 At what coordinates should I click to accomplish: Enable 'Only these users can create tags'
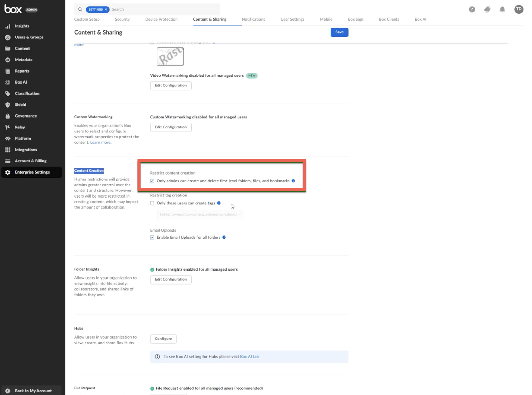152,203
